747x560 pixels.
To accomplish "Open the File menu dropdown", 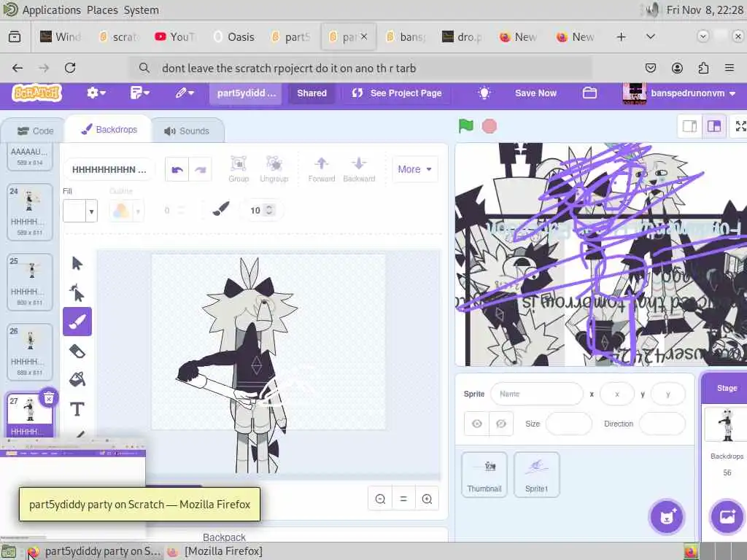I will point(139,93).
